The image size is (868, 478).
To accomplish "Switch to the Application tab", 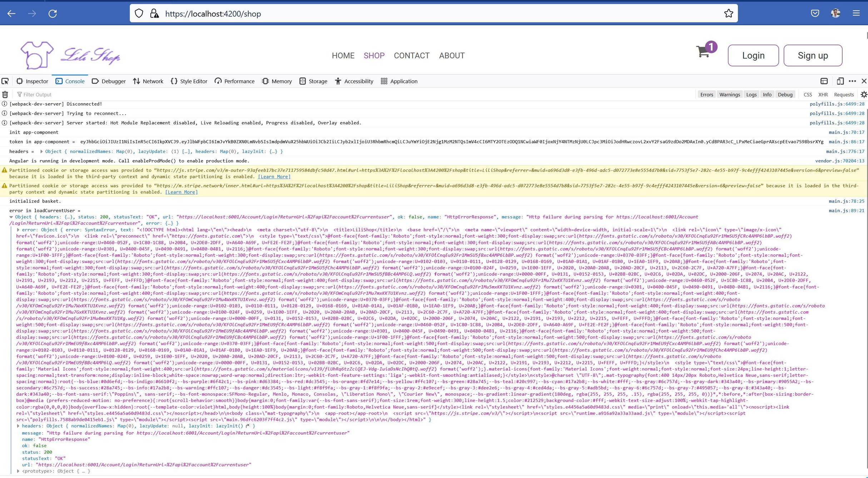I will (399, 81).
